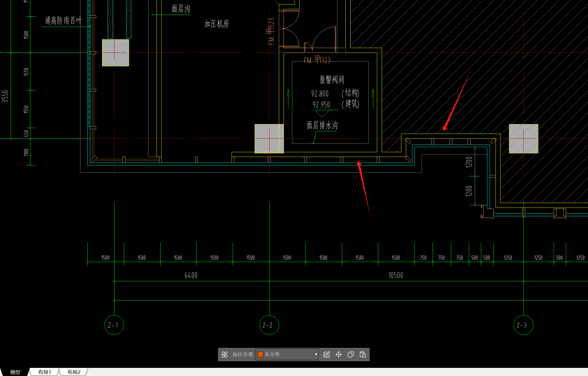
Task: Click the 6400 dimension text
Action: click(x=191, y=275)
